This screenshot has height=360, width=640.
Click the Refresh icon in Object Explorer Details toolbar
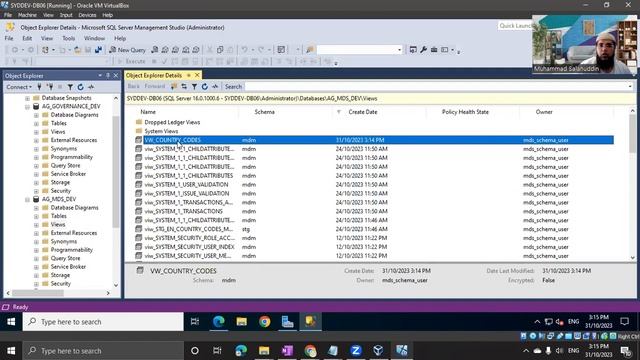[x=204, y=87]
